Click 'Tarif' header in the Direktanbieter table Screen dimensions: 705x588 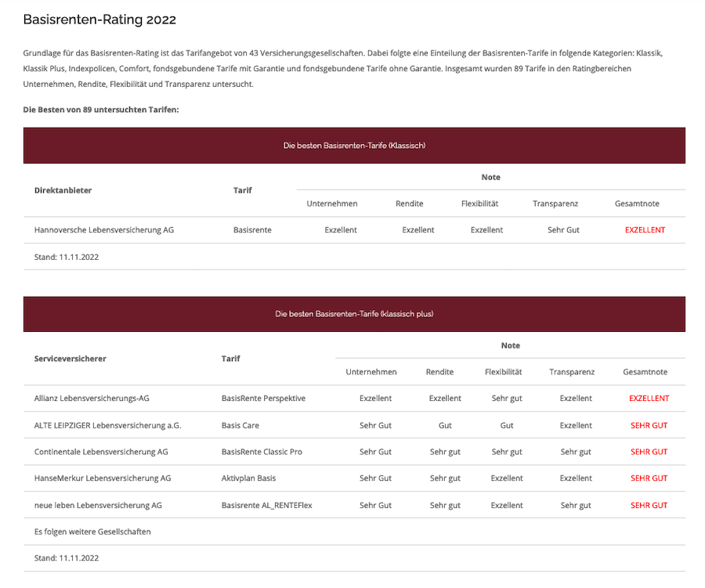point(242,190)
